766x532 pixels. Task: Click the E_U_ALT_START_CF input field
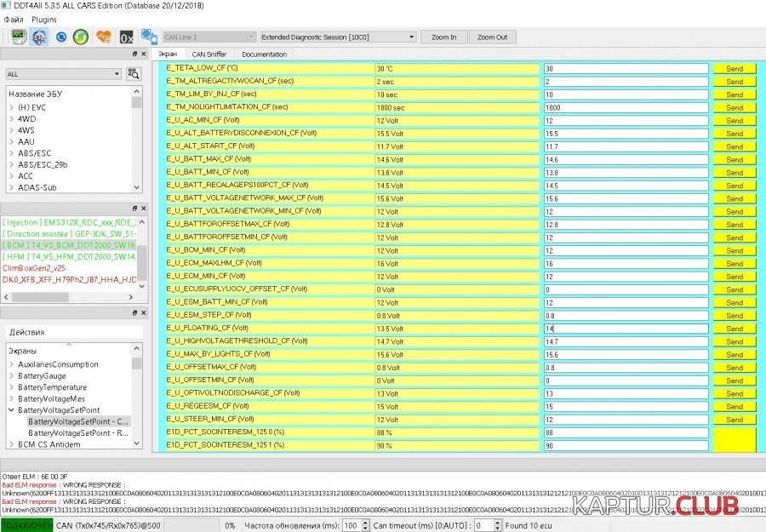[626, 146]
